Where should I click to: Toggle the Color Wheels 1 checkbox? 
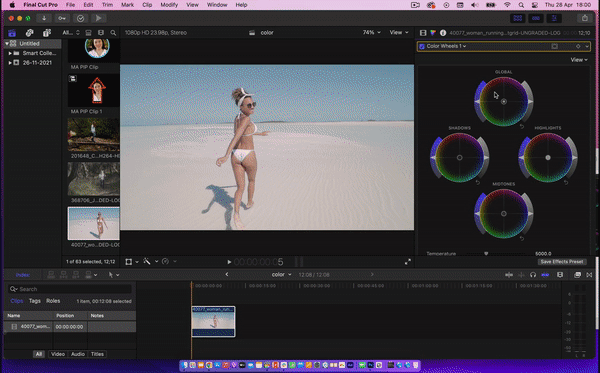(x=422, y=46)
